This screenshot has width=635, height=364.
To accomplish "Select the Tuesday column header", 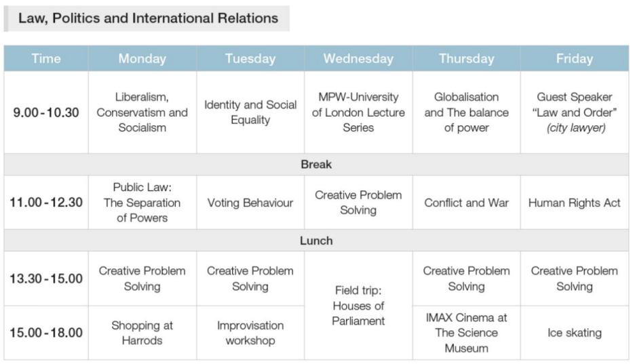I will 250,59.
